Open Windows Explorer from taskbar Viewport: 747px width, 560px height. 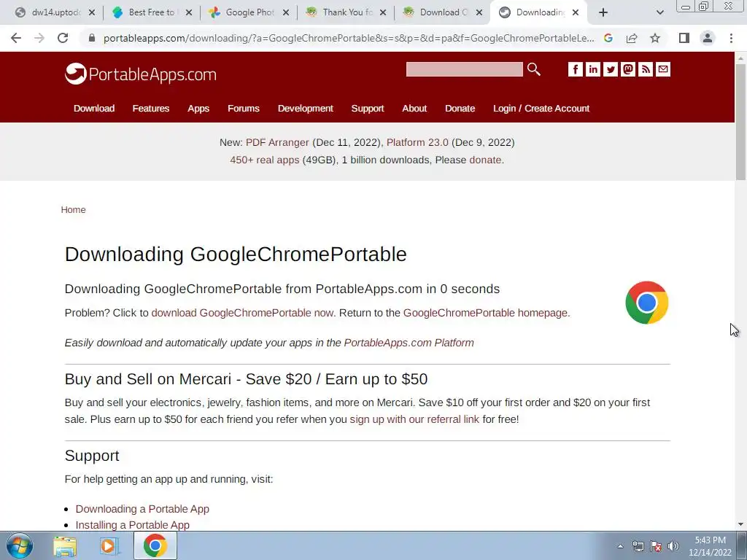(65, 545)
